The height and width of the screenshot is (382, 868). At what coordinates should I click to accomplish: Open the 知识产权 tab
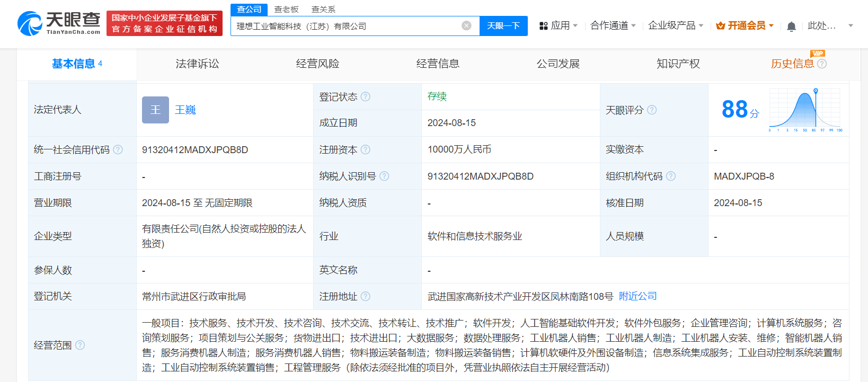coord(678,64)
